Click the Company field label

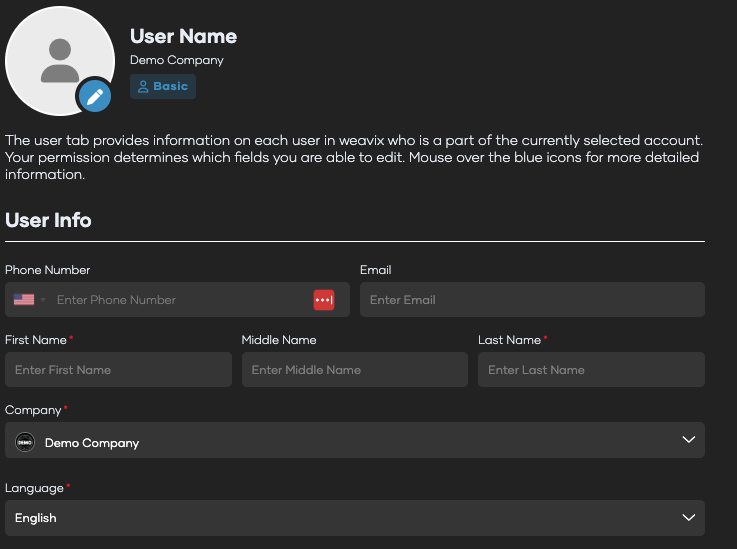pos(33,410)
